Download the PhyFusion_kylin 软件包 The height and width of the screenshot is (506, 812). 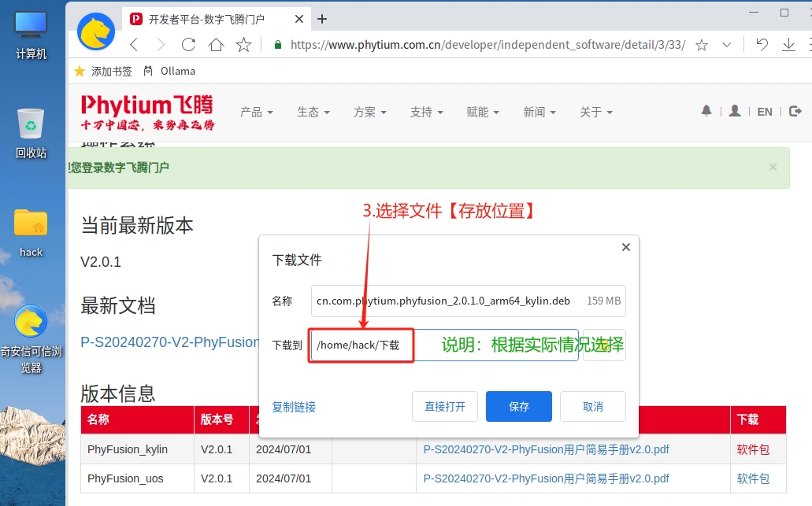[753, 449]
